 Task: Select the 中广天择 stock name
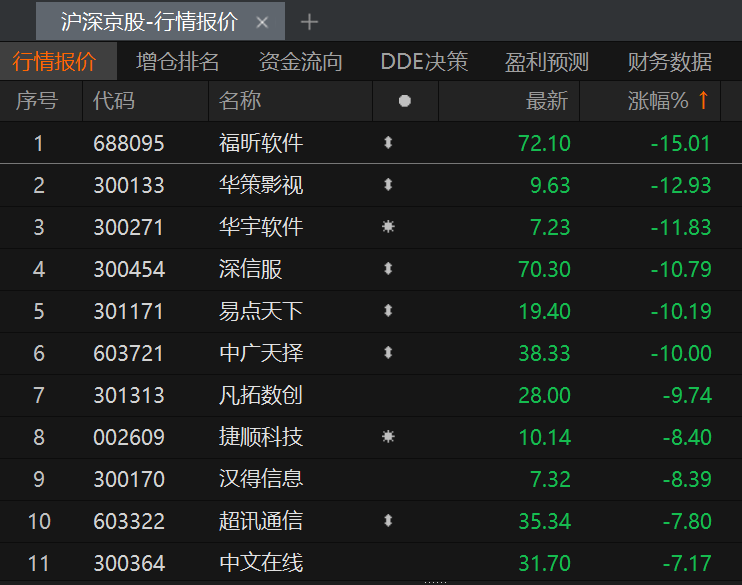(x=261, y=353)
